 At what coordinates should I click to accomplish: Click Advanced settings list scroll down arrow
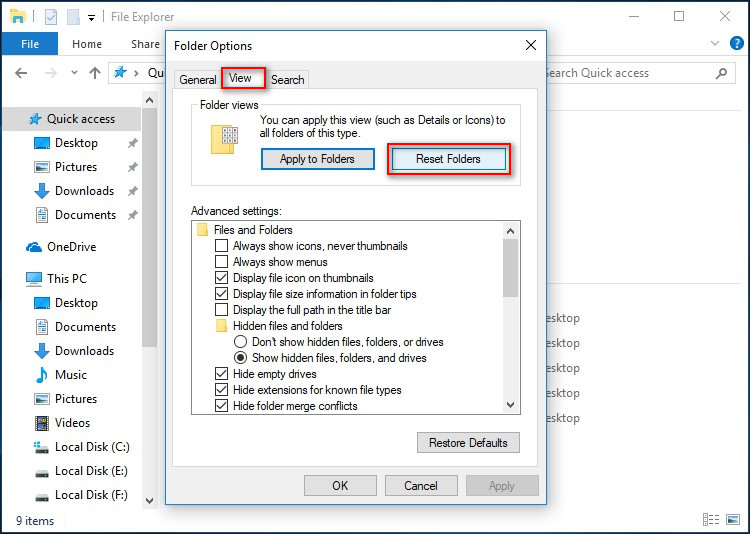(510, 405)
